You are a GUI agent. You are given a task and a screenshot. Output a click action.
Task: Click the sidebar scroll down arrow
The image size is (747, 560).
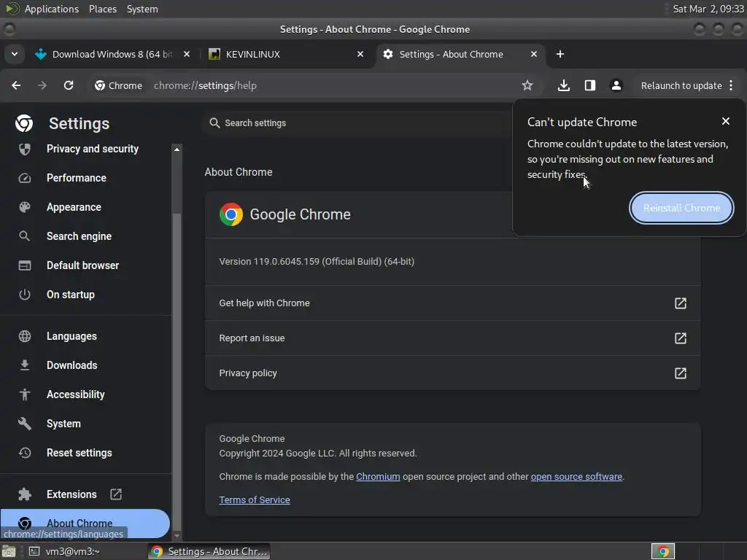(177, 536)
